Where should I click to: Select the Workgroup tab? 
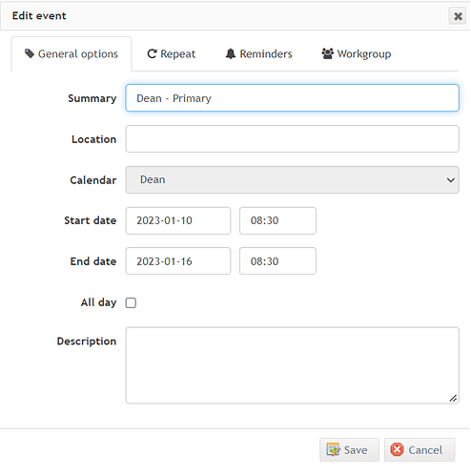[x=357, y=53]
